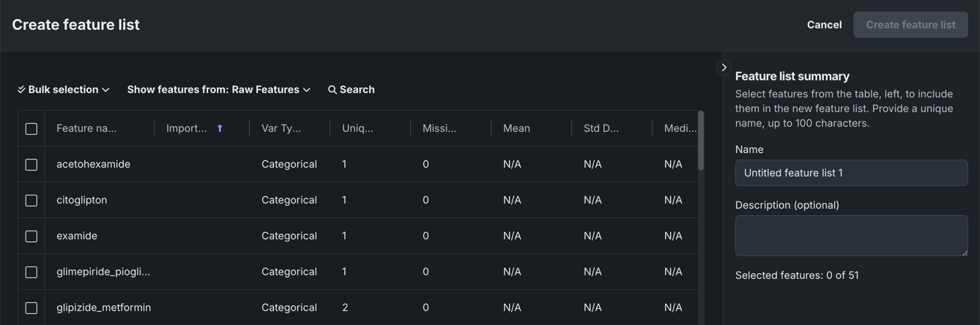980x325 pixels.
Task: Click the Name input field
Action: (x=851, y=173)
